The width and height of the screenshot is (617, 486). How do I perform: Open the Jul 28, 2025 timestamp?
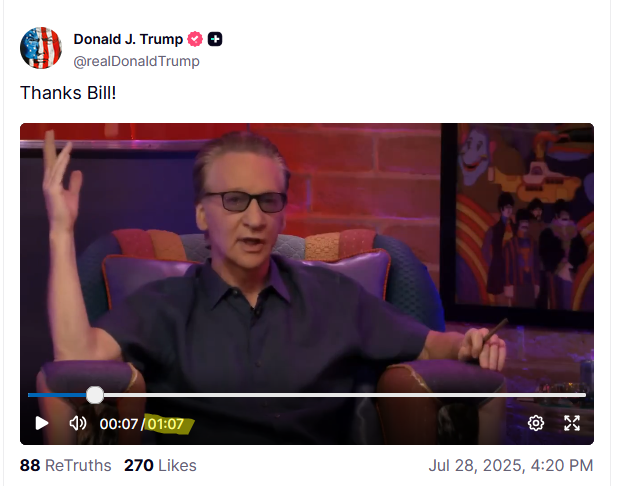pos(511,466)
